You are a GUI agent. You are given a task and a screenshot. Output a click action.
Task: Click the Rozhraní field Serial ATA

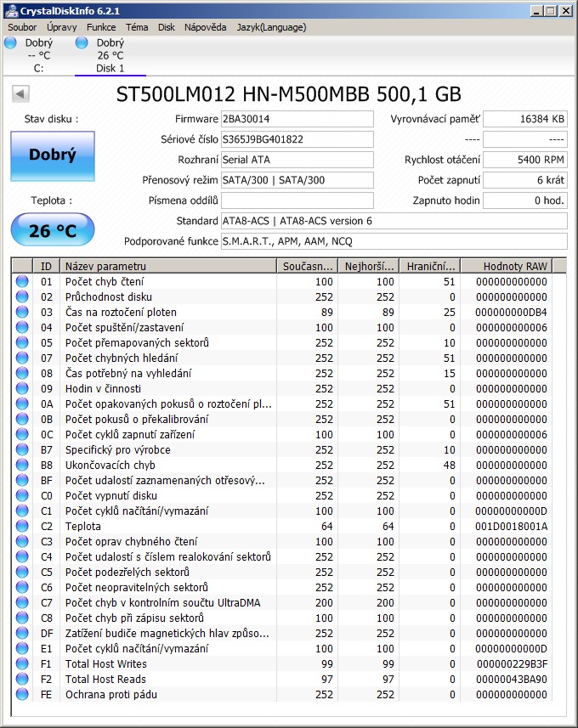(x=297, y=160)
